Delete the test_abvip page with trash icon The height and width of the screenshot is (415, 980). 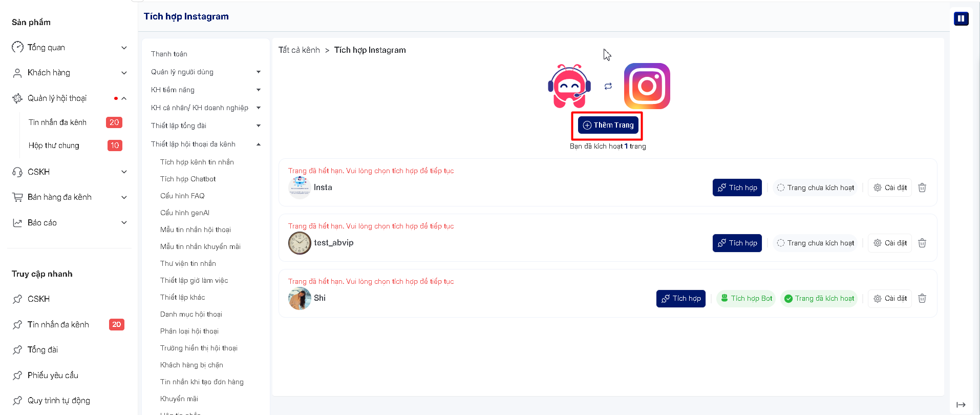[x=922, y=243]
